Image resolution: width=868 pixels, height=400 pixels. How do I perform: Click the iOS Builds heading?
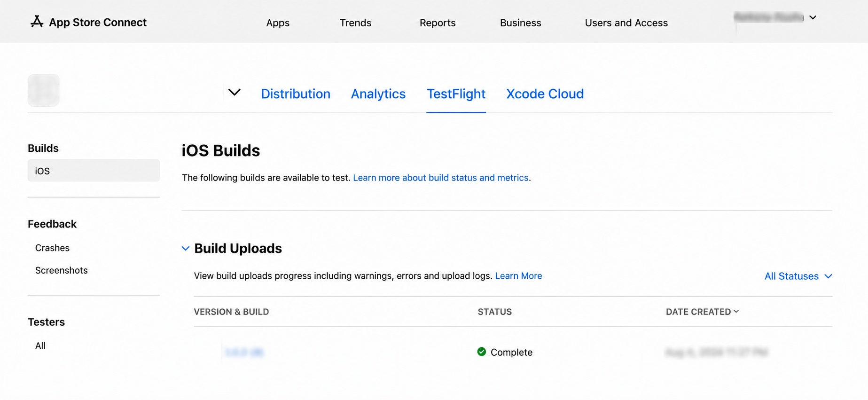pyautogui.click(x=220, y=150)
